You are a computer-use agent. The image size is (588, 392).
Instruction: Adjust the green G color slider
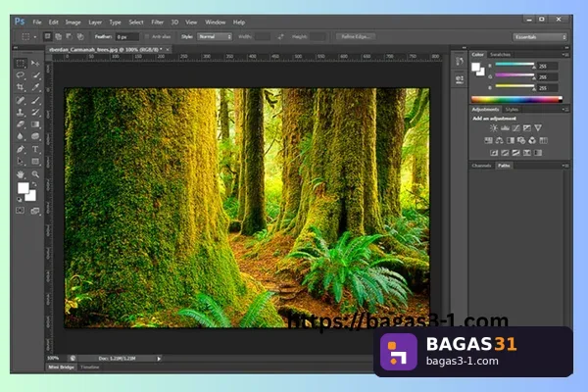(x=514, y=76)
